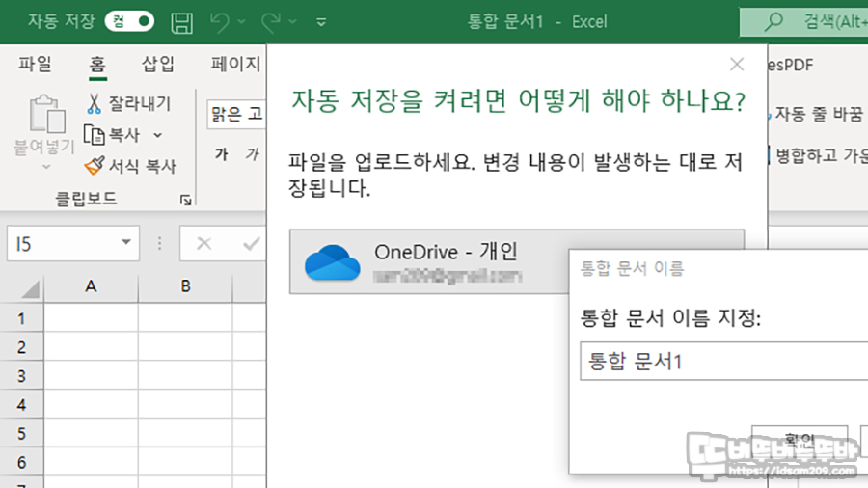Viewport: 868px width, 488px height.
Task: Click the Copy (복사) icon
Action: (94, 135)
